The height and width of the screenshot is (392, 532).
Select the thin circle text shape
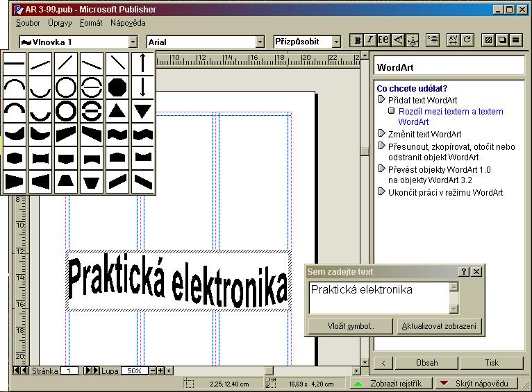click(65, 87)
